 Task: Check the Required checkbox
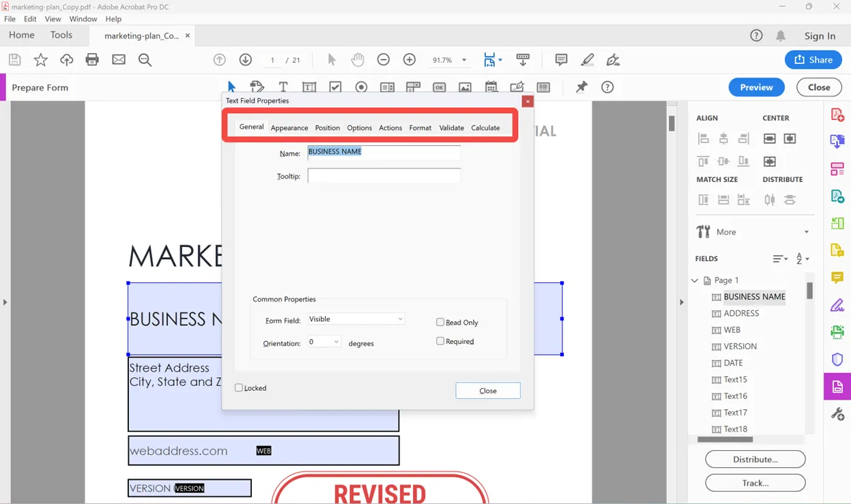(x=440, y=341)
